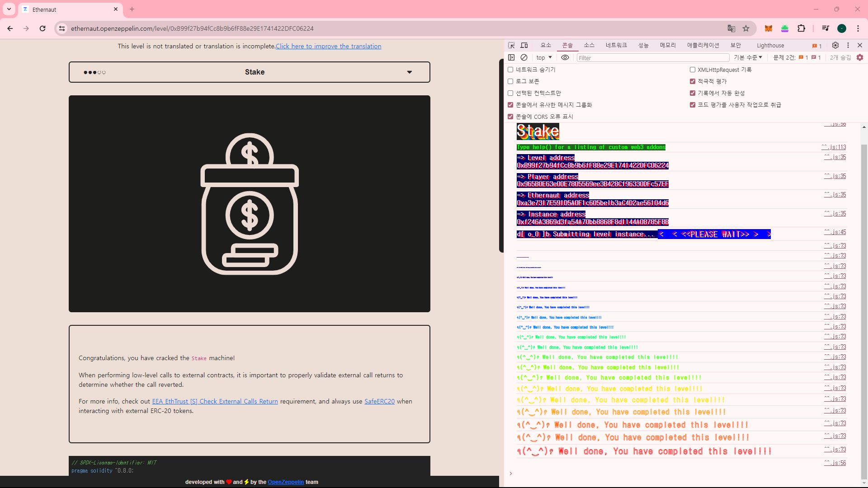868x488 pixels.
Task: Clear the console messages
Action: [x=524, y=57]
